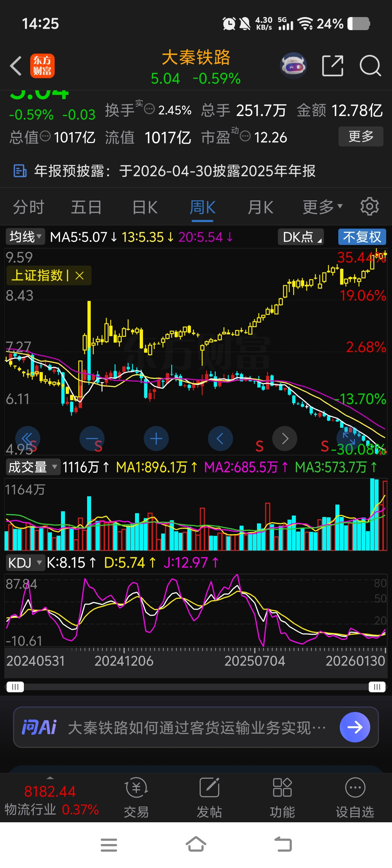Image resolution: width=392 pixels, height=868 pixels.
Task: Open 功能 functions icon
Action: pos(282,798)
